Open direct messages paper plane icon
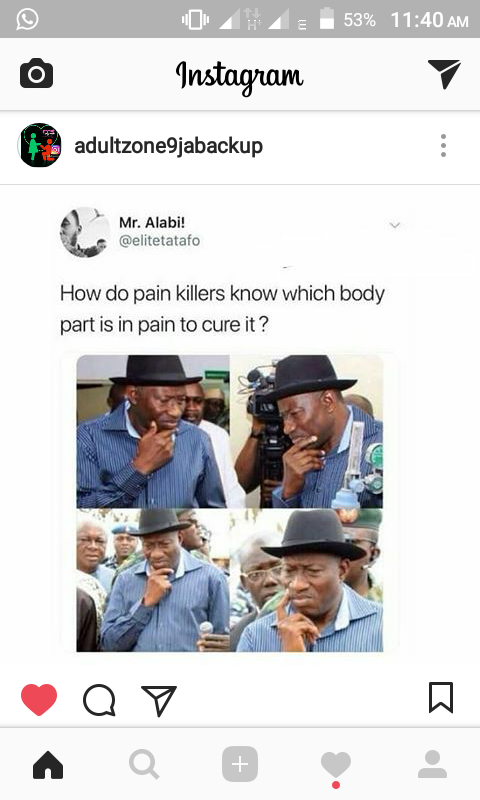Image resolution: width=480 pixels, height=800 pixels. coord(444,74)
